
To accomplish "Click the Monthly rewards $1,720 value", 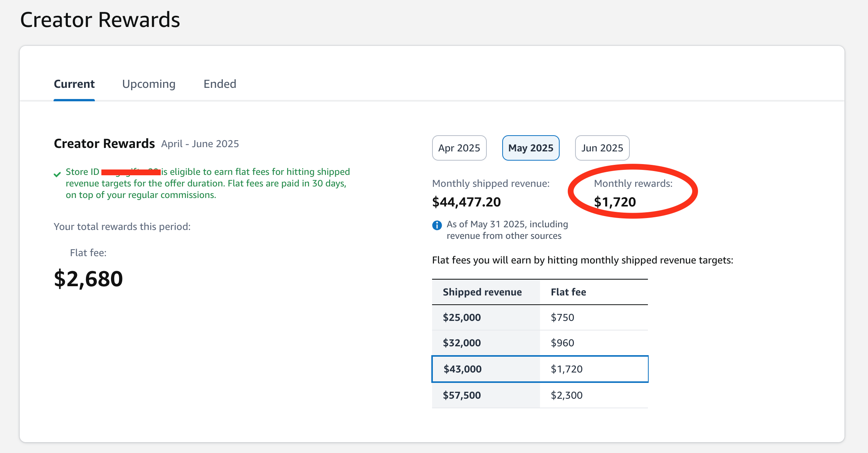I will (615, 202).
